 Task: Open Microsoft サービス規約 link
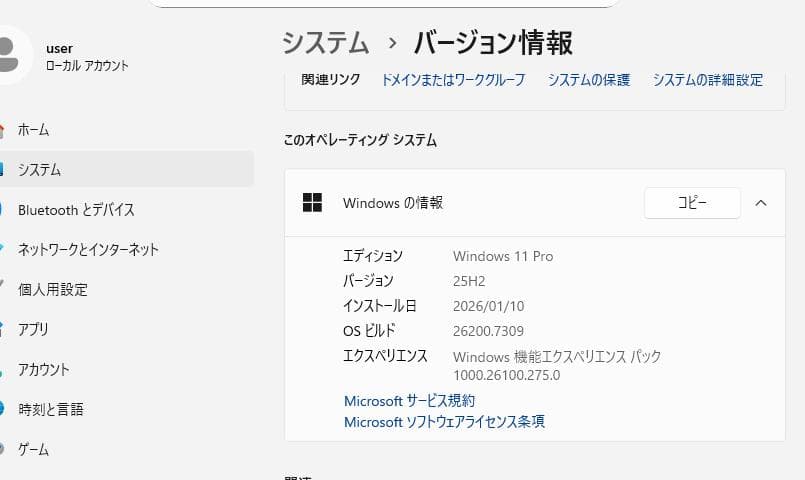409,401
